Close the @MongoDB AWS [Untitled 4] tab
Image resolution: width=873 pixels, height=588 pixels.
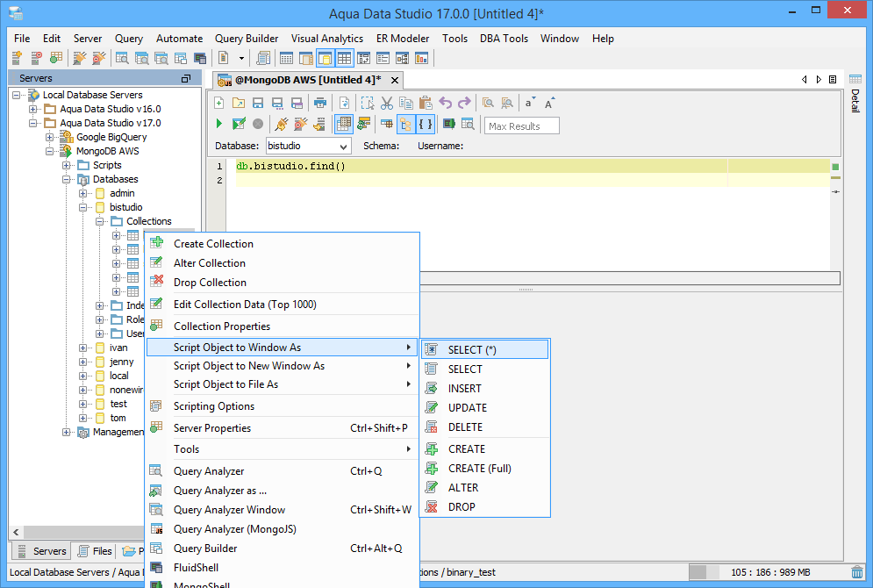point(394,80)
